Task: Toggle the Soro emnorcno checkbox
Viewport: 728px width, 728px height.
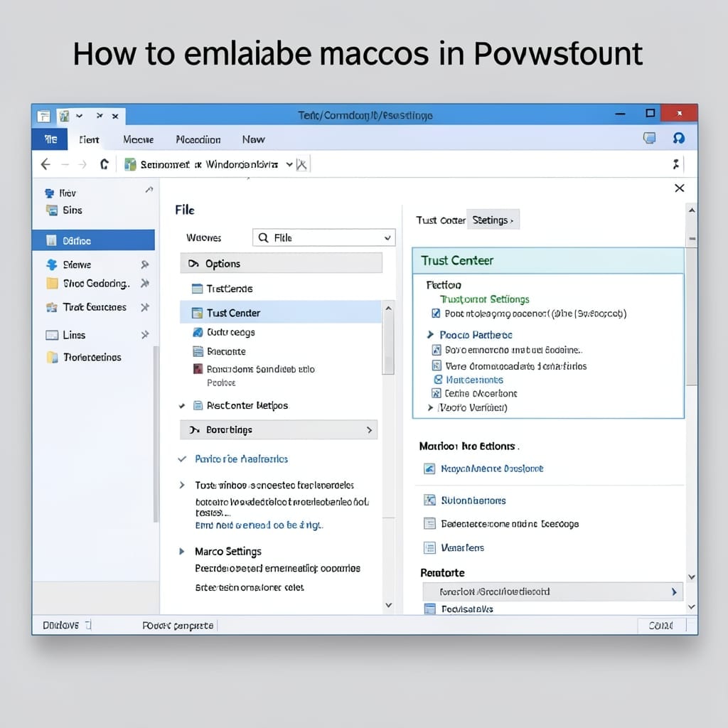Action: coord(437,350)
